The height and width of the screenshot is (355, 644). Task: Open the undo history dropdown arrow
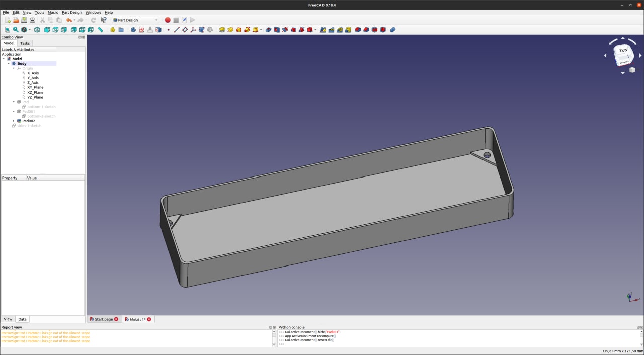coord(74,20)
